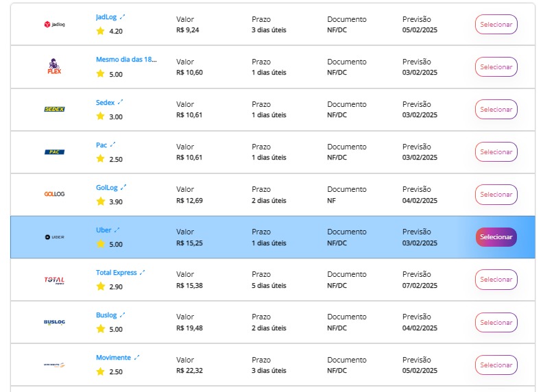Click the Sedex logo image
This screenshot has width=543, height=392.
[x=54, y=109]
